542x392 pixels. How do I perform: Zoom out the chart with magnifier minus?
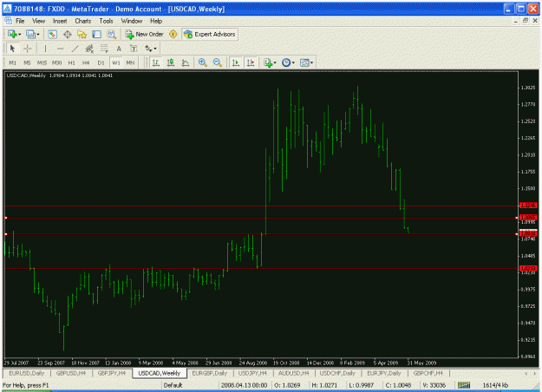(218, 62)
